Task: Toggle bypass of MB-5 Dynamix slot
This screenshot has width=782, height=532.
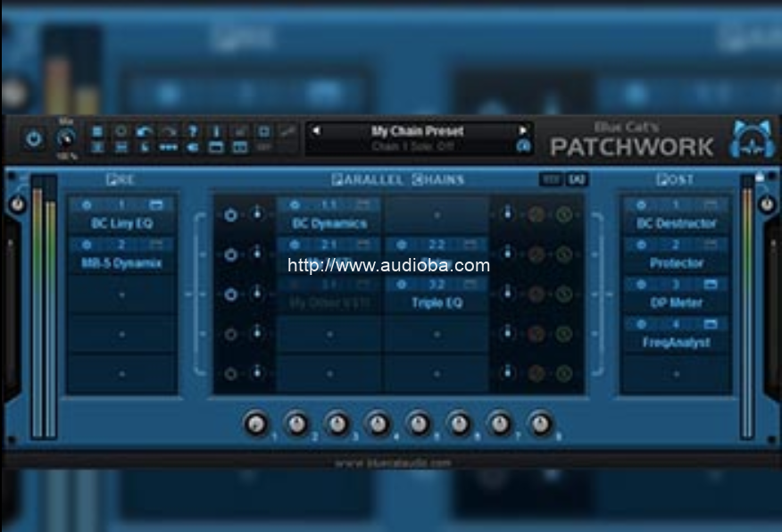Action: pos(87,245)
